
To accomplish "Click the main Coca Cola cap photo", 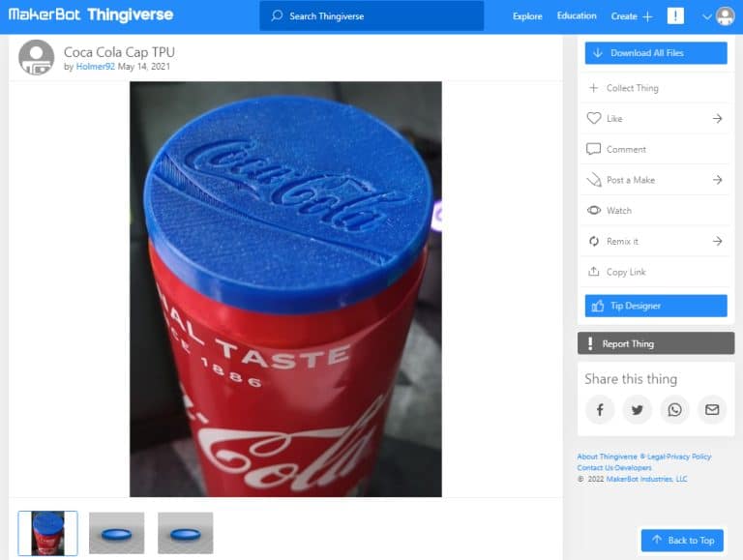I will click(285, 289).
